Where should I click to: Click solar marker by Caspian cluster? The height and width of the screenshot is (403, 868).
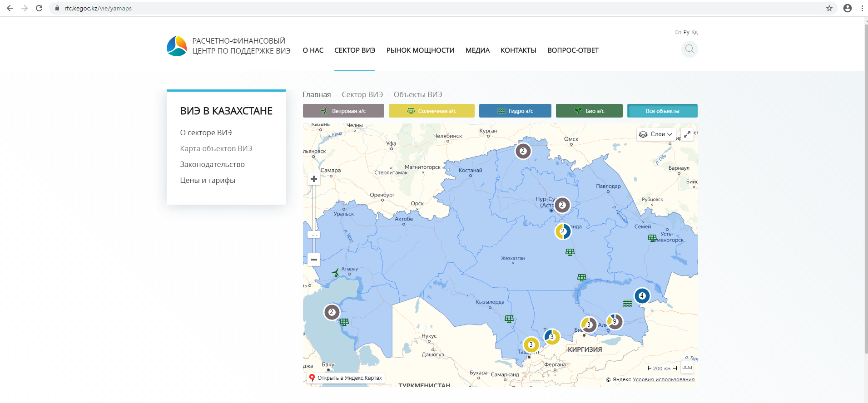[x=344, y=322]
